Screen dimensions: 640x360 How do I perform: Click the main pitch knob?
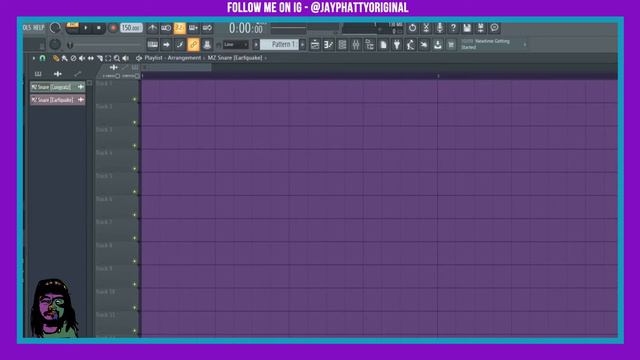point(55,44)
